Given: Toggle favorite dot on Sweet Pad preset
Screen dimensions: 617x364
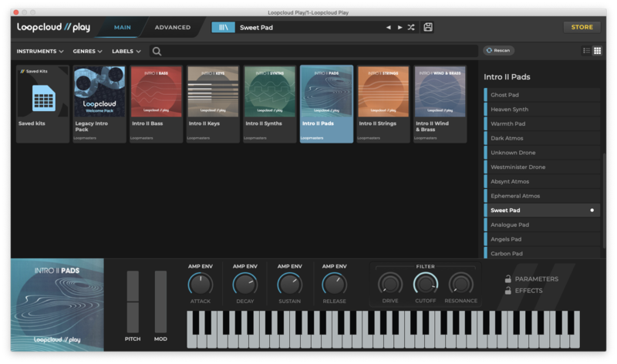Looking at the screenshot, I should click(x=592, y=210).
